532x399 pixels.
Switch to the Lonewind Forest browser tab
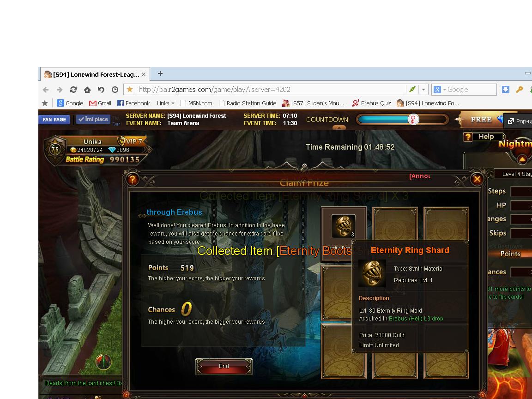coord(92,74)
